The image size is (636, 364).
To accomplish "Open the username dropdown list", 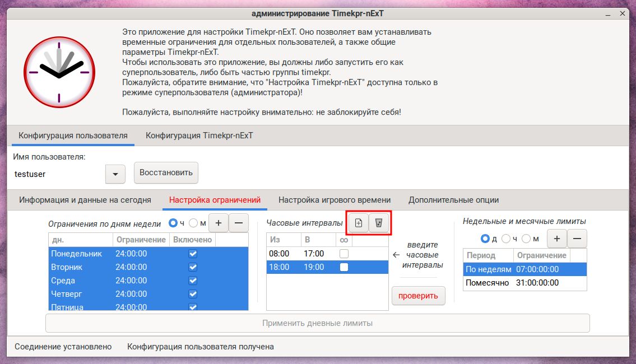I will point(115,174).
